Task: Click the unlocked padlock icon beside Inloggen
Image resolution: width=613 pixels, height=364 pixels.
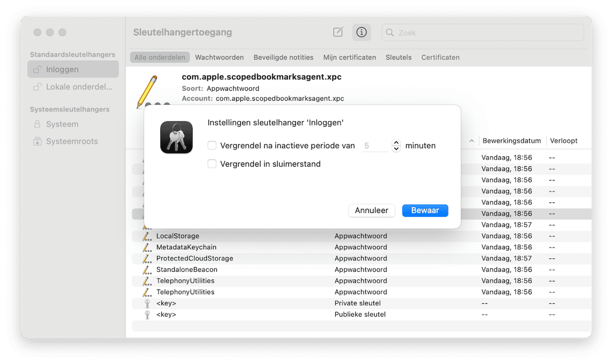Action: (x=37, y=70)
